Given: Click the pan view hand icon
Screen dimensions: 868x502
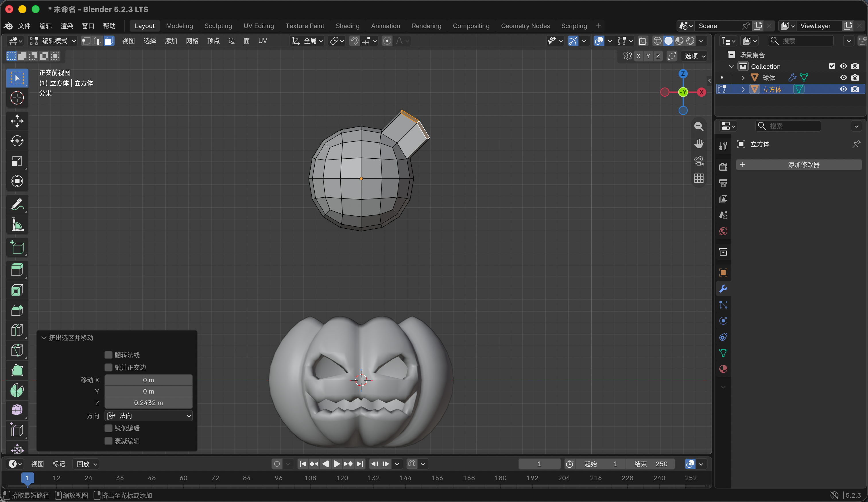Looking at the screenshot, I should tap(699, 144).
